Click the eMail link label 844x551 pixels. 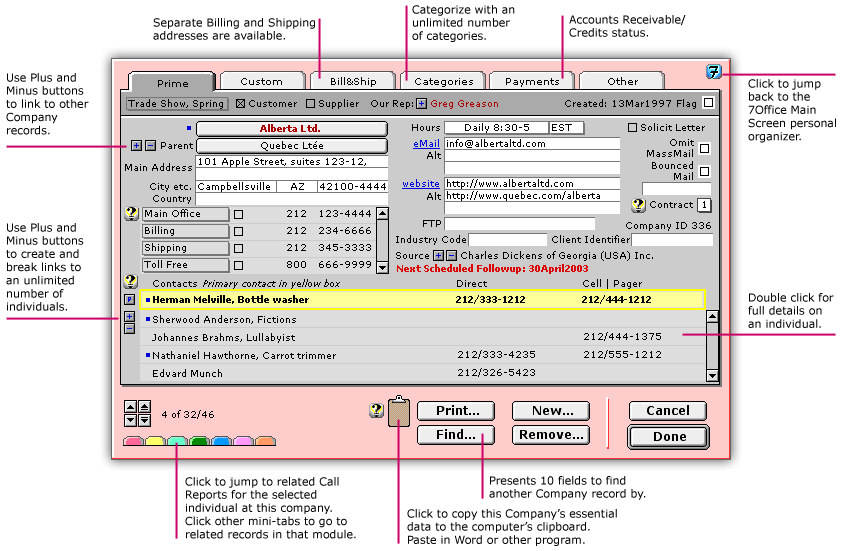point(427,144)
